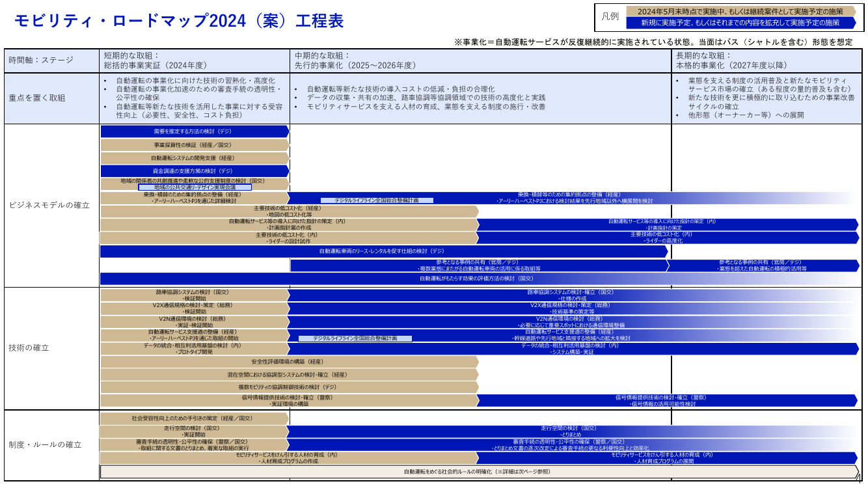This screenshot has width=868, height=488.
Task: Click bar with "アーリーハーベストPJを通じた取組の開始"
Action: (x=195, y=335)
